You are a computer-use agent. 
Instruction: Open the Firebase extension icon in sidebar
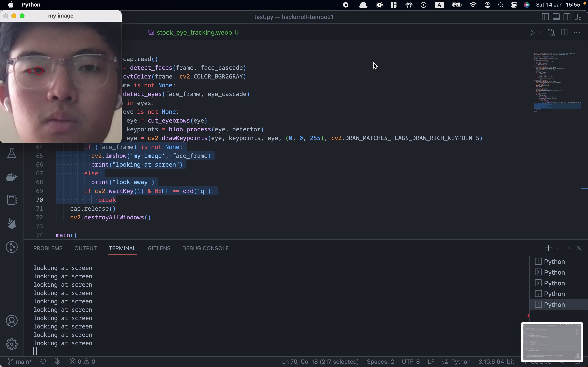(x=12, y=223)
